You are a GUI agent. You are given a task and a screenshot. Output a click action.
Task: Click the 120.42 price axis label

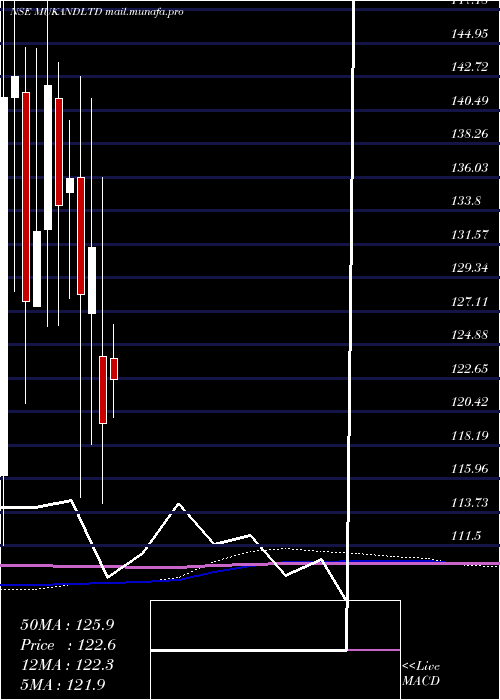[470, 402]
